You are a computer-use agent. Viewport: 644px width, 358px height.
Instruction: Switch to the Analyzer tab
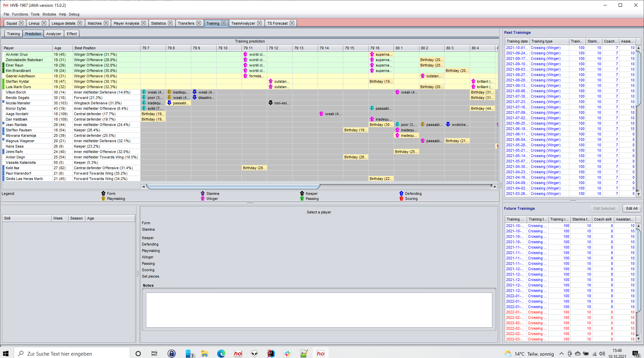coord(54,33)
